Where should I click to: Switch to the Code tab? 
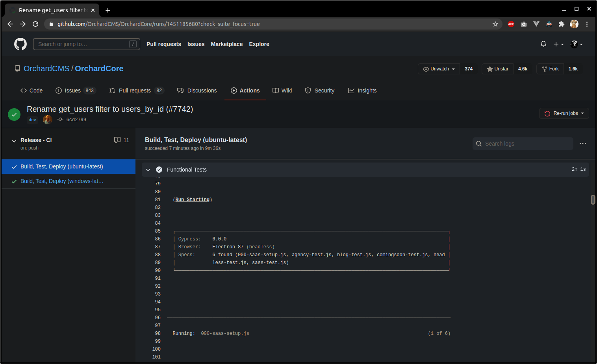[x=32, y=91]
